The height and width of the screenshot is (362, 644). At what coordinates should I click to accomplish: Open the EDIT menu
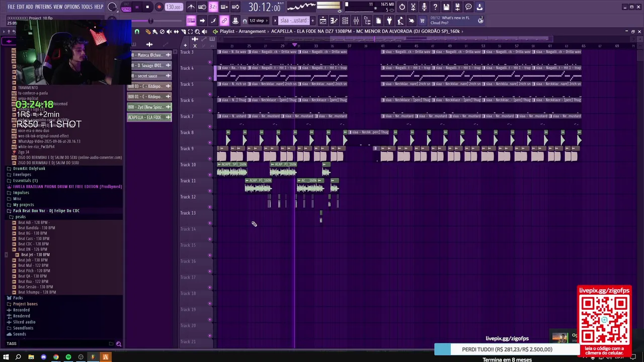pyautogui.click(x=21, y=7)
